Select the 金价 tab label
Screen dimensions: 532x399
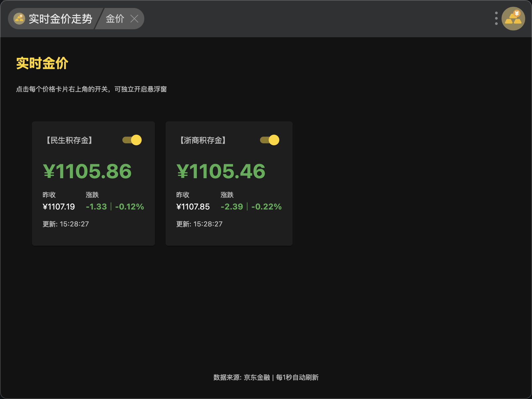(115, 19)
